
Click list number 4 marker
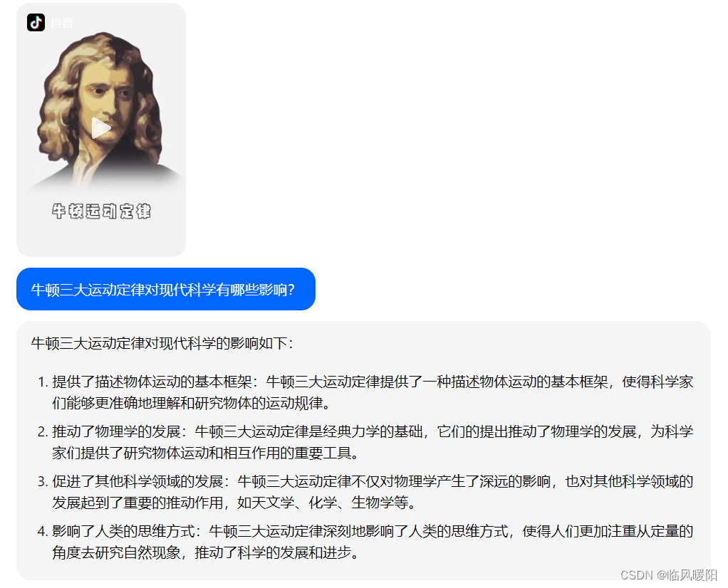point(43,531)
